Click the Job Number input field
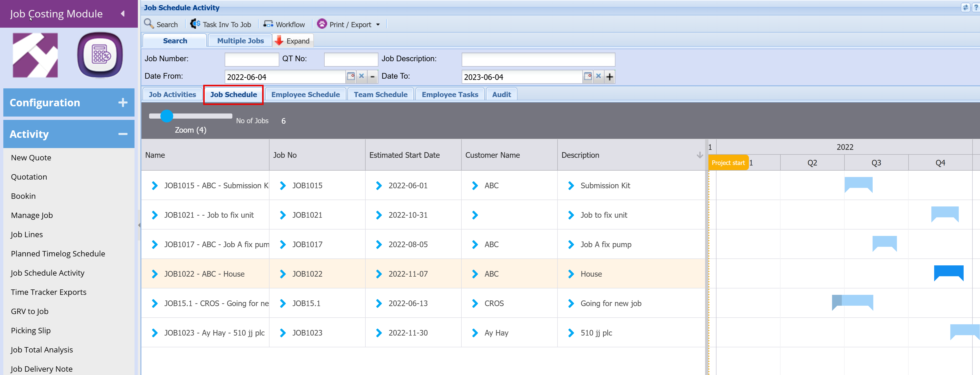This screenshot has height=375, width=980. pyautogui.click(x=251, y=59)
